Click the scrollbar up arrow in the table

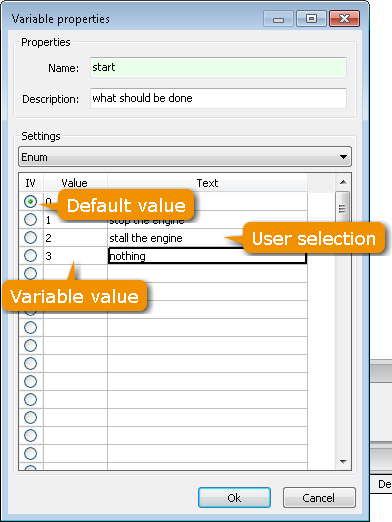(343, 182)
